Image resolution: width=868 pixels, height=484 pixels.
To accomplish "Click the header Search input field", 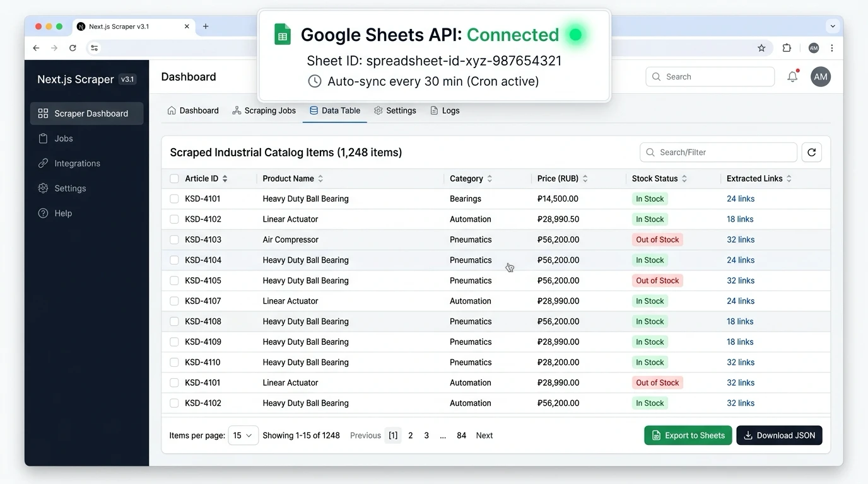I will [x=710, y=77].
